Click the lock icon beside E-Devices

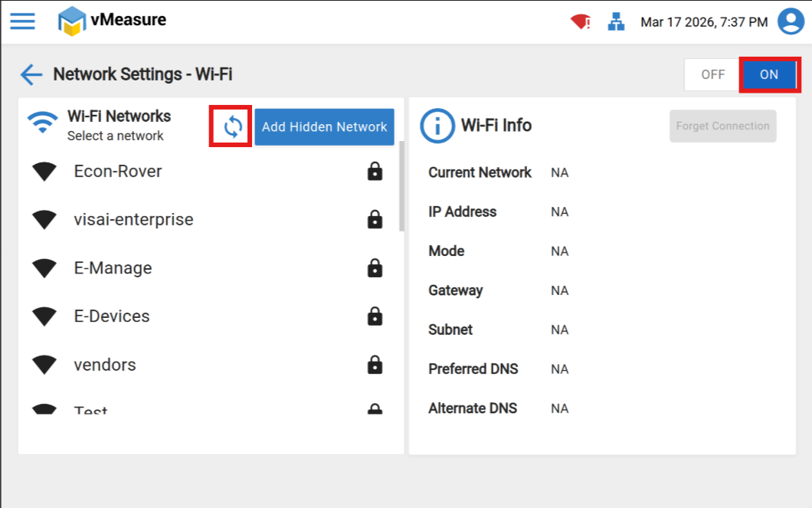tap(375, 316)
